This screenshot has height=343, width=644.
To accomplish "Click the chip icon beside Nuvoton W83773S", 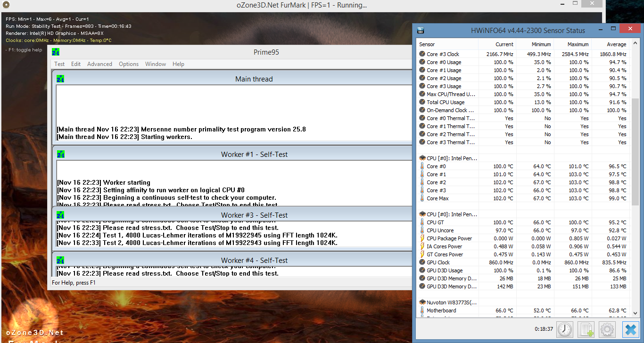I will 422,302.
